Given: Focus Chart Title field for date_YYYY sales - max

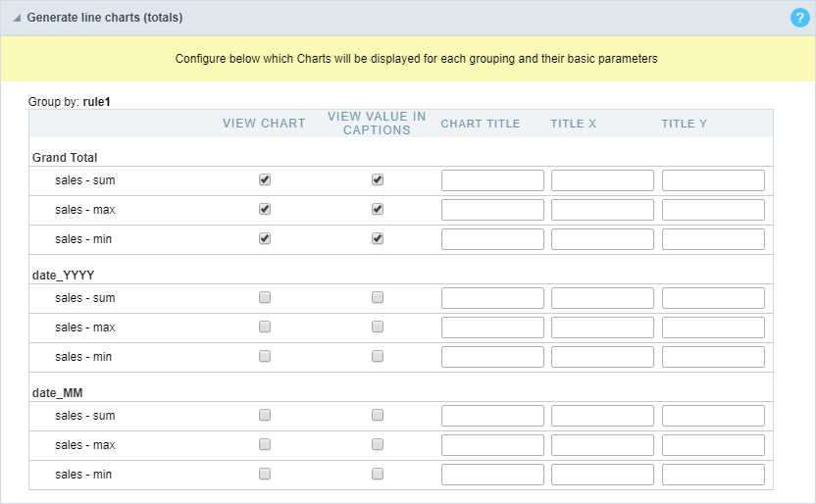Looking at the screenshot, I should tap(492, 328).
